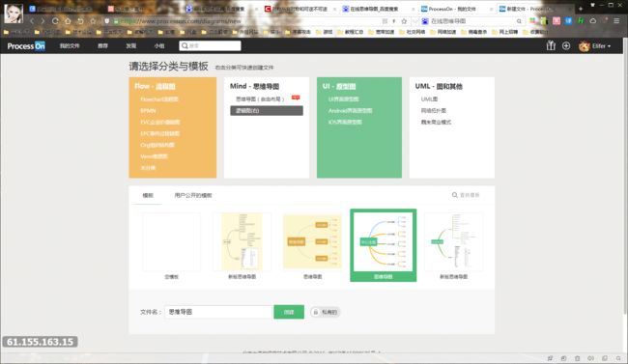Open 推荐 in ProcessOn navigation
This screenshot has height=364, width=628.
click(x=102, y=46)
